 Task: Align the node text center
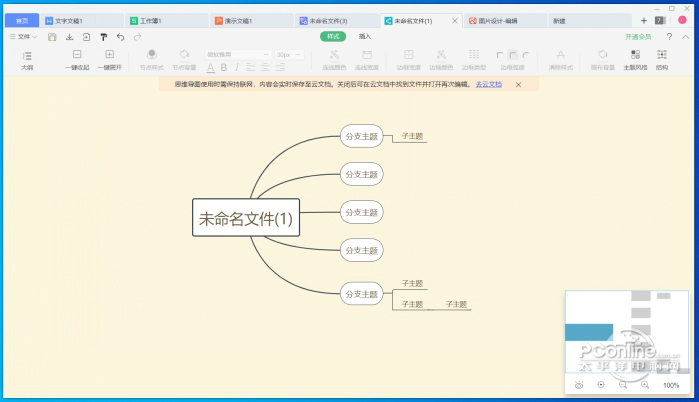(265, 67)
